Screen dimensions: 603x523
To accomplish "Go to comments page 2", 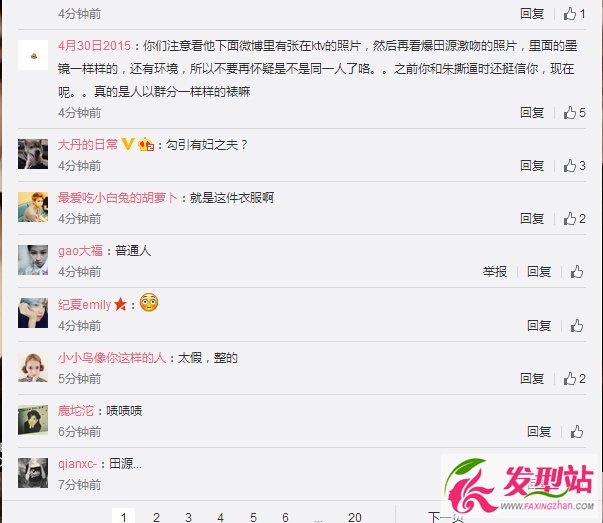I will 156,517.
